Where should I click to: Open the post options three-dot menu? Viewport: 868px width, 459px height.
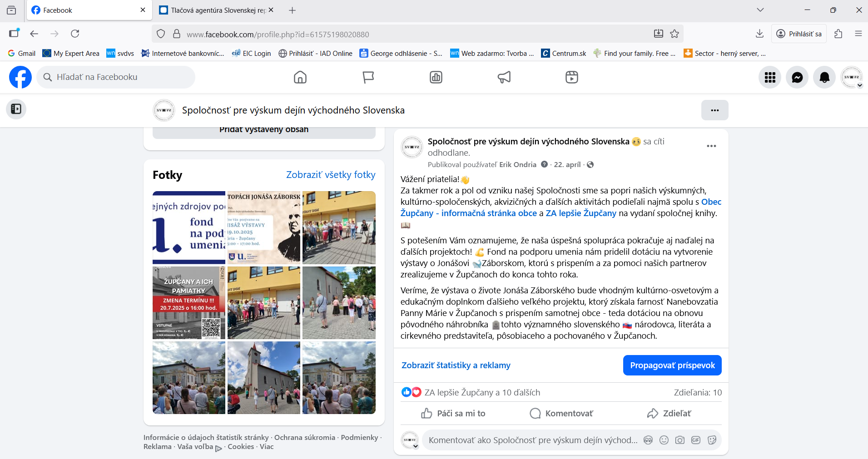point(711,146)
